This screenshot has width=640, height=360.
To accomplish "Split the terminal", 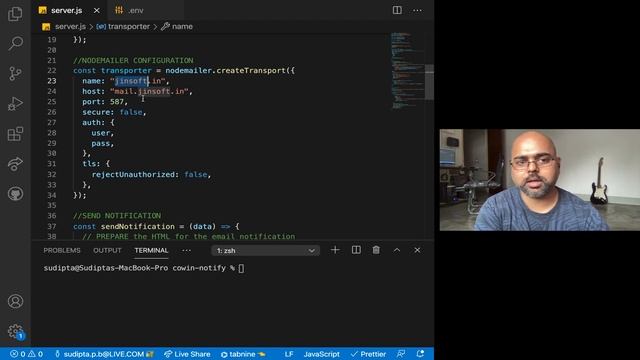I will point(356,250).
